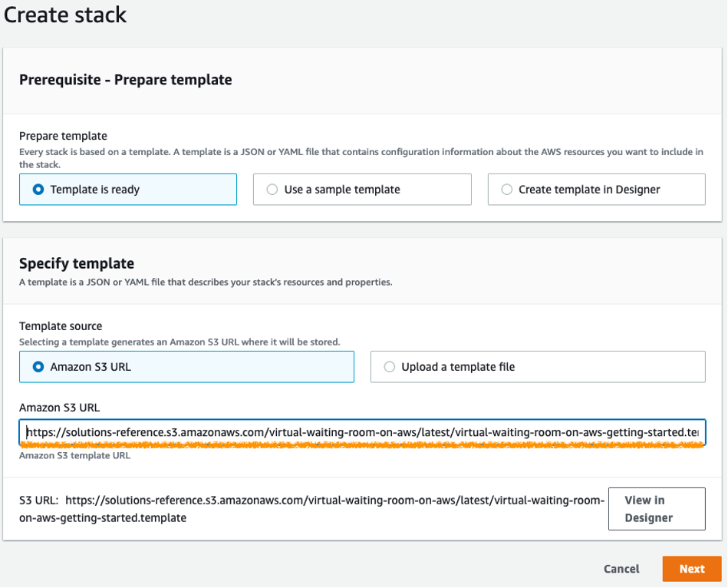
Task: Click the 'Prerequisite - Prepare template' section header
Action: (x=125, y=80)
